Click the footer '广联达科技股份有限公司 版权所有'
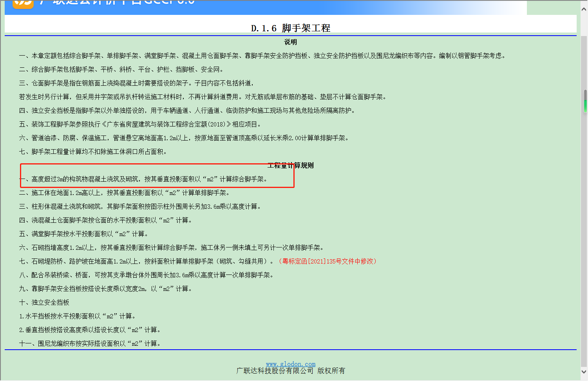 [291, 371]
